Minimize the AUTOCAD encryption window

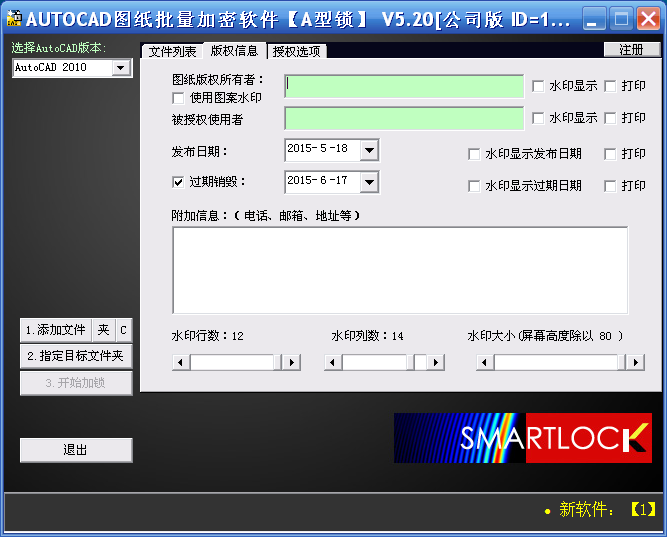coord(593,19)
